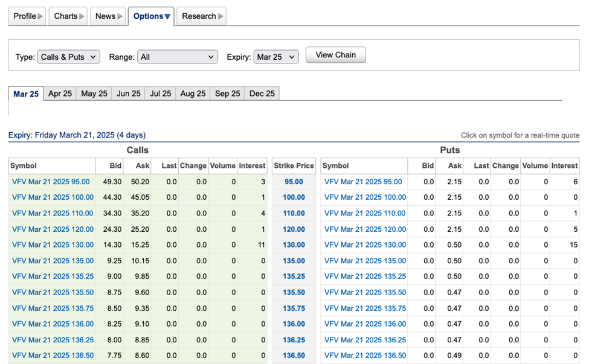
Task: Open call symbol VFV Mar 21 2025 135.00
Action: click(53, 261)
